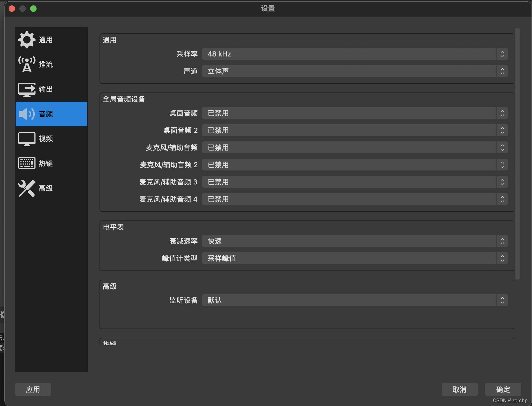
Task: Click the vertical scrollbar of settings panel
Action: tap(517, 153)
